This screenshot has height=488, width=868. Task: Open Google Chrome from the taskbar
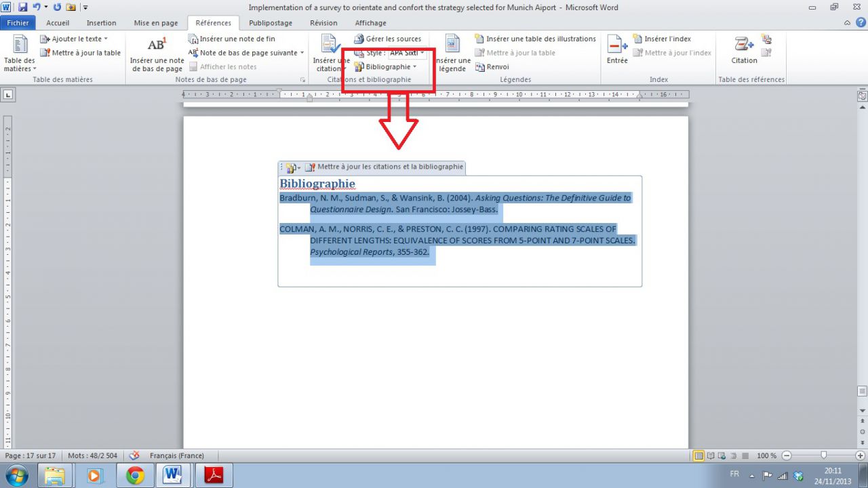[x=136, y=476]
